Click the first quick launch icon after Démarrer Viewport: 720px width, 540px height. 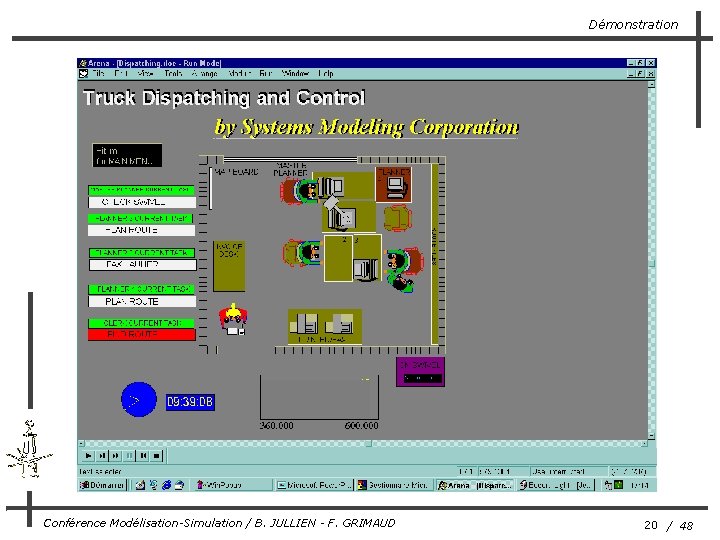140,485
